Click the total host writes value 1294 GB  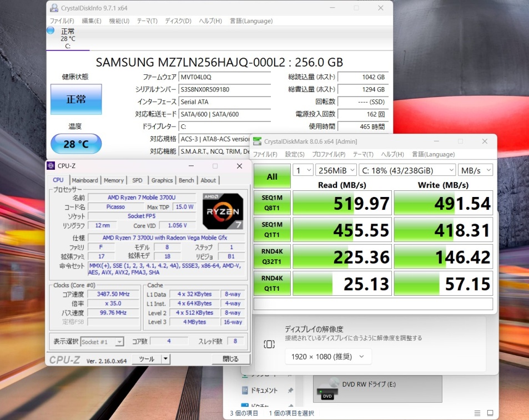(x=363, y=90)
